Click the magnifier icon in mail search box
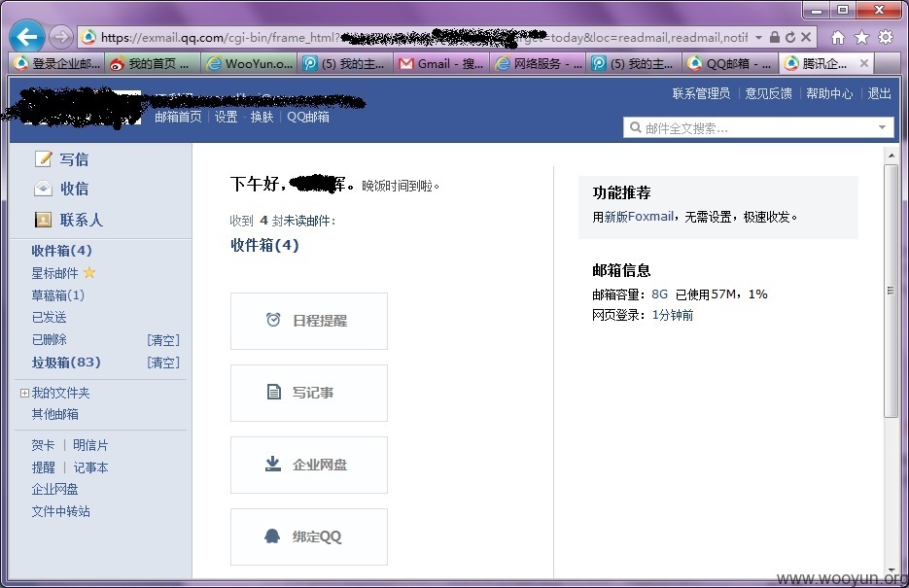 636,127
